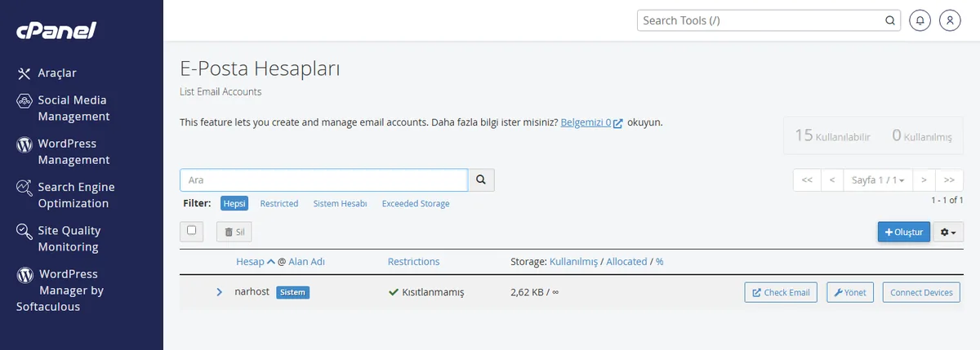Viewport: 980px width, 350px height.
Task: Select the Sistem Hesabı filter
Action: pos(340,203)
